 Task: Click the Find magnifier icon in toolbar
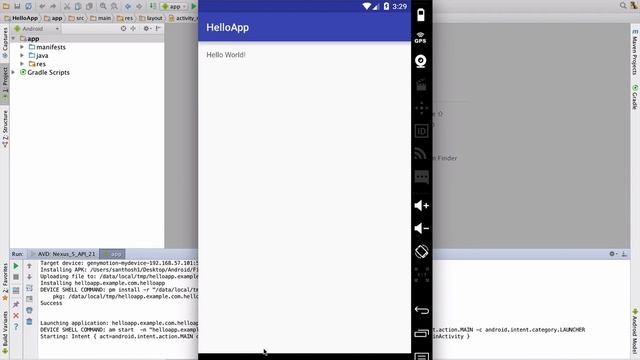[103, 6]
